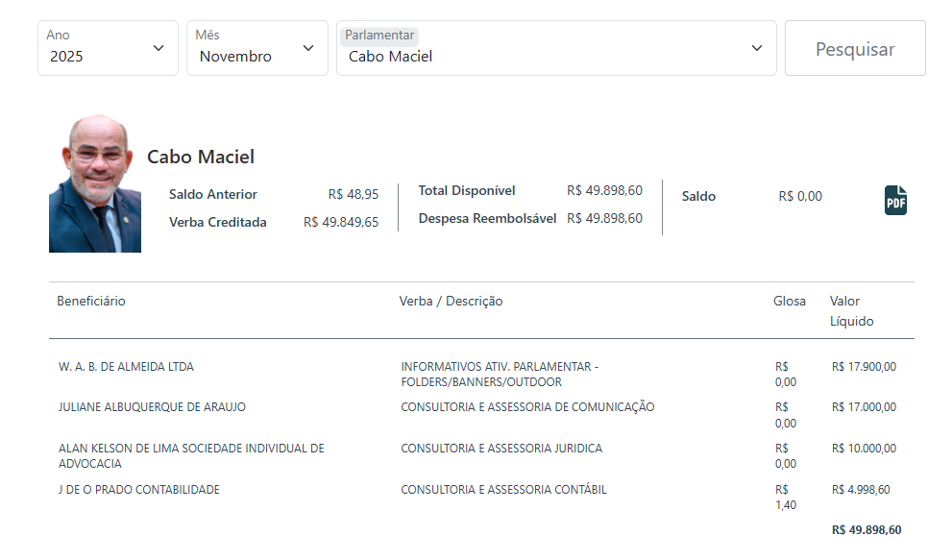Select the Valor Líquido column header
This screenshot has height=560, width=952.
pyautogui.click(x=851, y=310)
